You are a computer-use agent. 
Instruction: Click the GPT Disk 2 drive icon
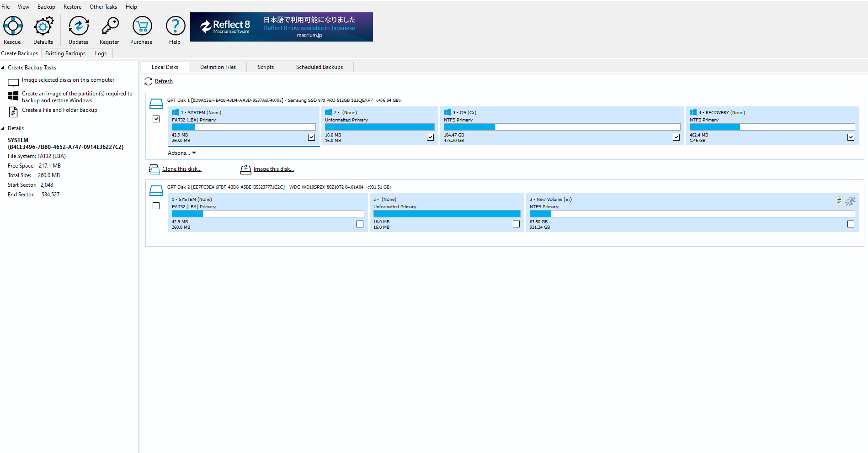156,190
